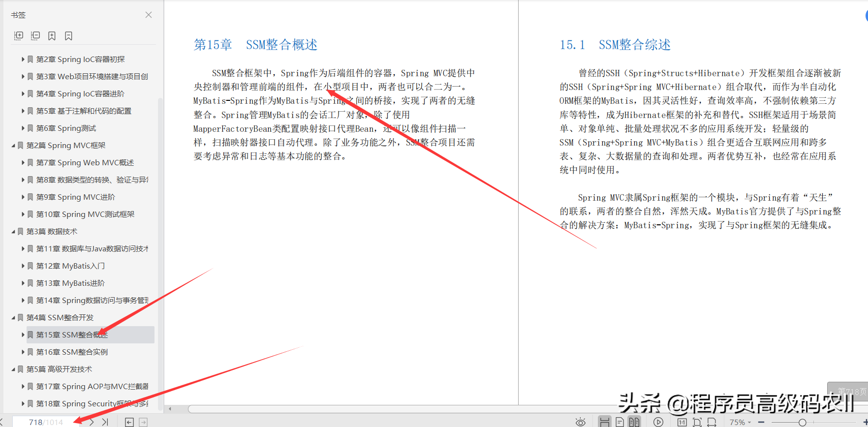Start slideshow playback button
Screen dimensions: 868x427
[658, 422]
